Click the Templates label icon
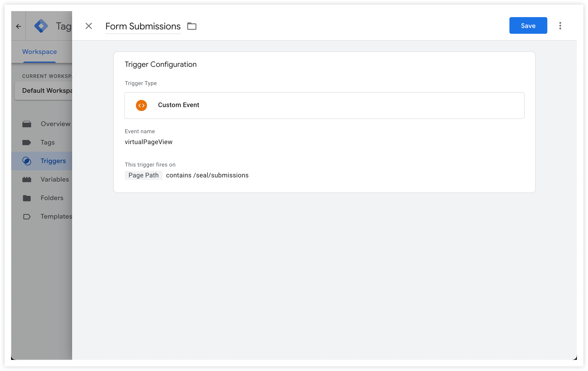The width and height of the screenshot is (588, 371). pos(27,216)
